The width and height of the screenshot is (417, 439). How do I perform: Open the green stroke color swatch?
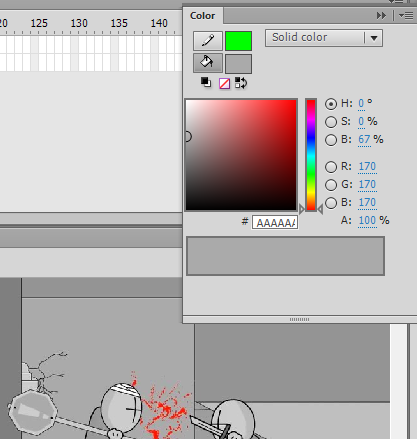pos(238,41)
